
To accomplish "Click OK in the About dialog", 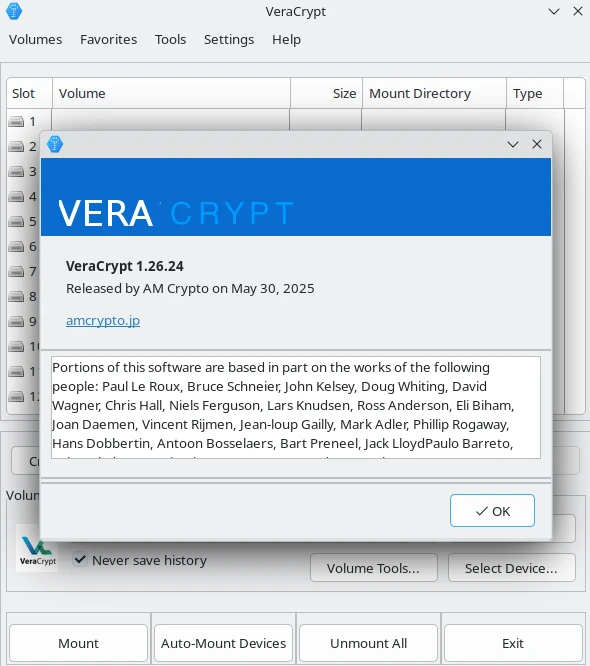I will (x=492, y=511).
